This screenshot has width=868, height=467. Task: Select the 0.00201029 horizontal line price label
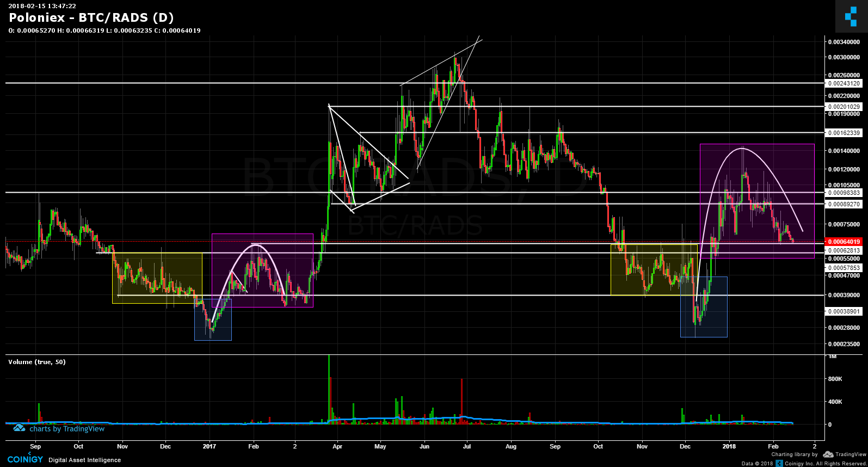(844, 107)
